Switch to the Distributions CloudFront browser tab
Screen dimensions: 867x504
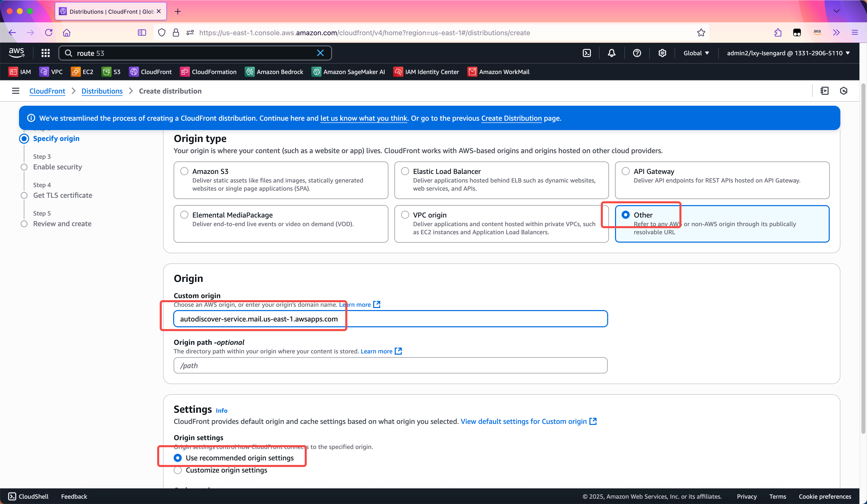tap(111, 11)
